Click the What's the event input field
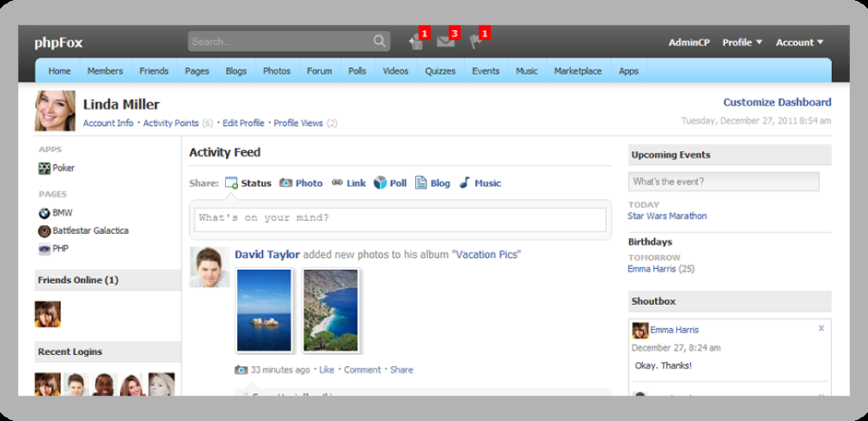Image resolution: width=868 pixels, height=421 pixels. click(x=724, y=182)
